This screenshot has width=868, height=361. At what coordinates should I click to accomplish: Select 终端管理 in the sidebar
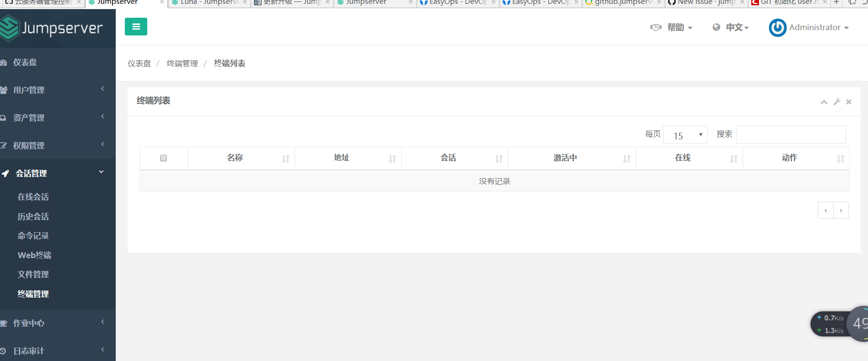click(x=33, y=294)
